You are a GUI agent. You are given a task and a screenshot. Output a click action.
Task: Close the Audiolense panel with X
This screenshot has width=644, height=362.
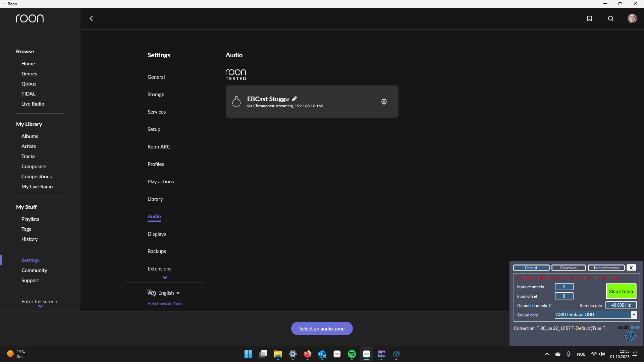coord(631,267)
